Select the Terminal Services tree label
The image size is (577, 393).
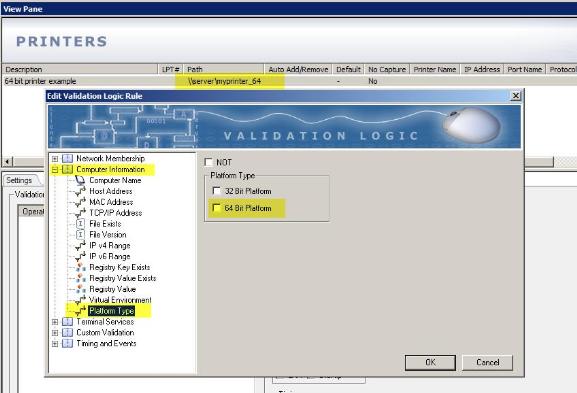[105, 322]
